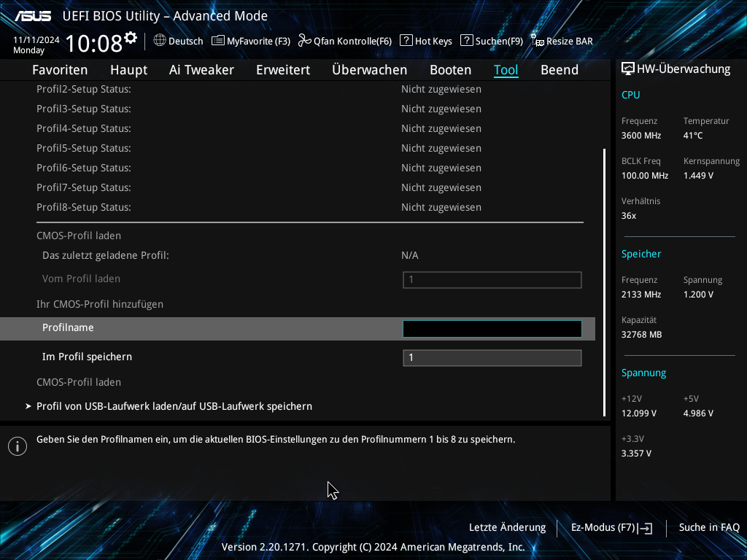Click the Spannung heading
Screen dimensions: 747x560
(643, 373)
